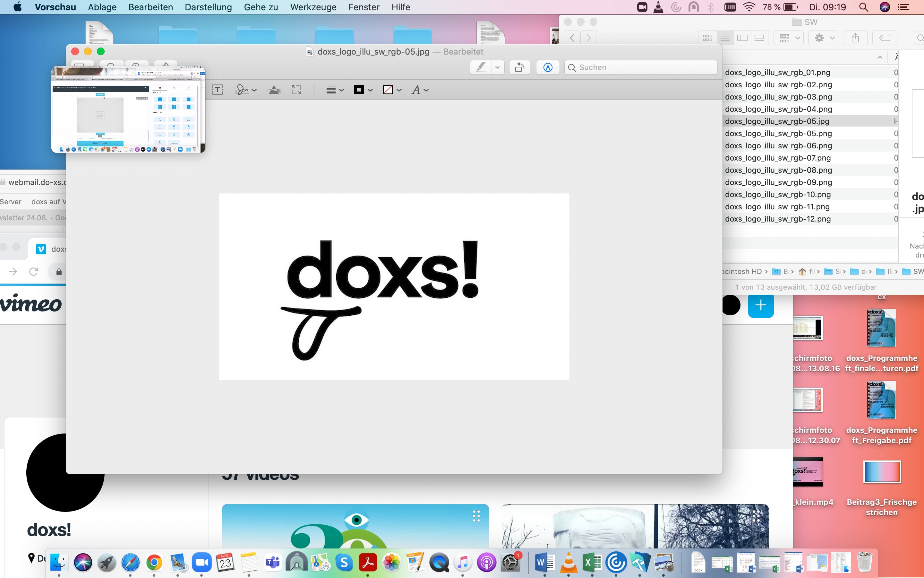
Task: Click the blue plus button on Vimeo
Action: click(x=761, y=305)
